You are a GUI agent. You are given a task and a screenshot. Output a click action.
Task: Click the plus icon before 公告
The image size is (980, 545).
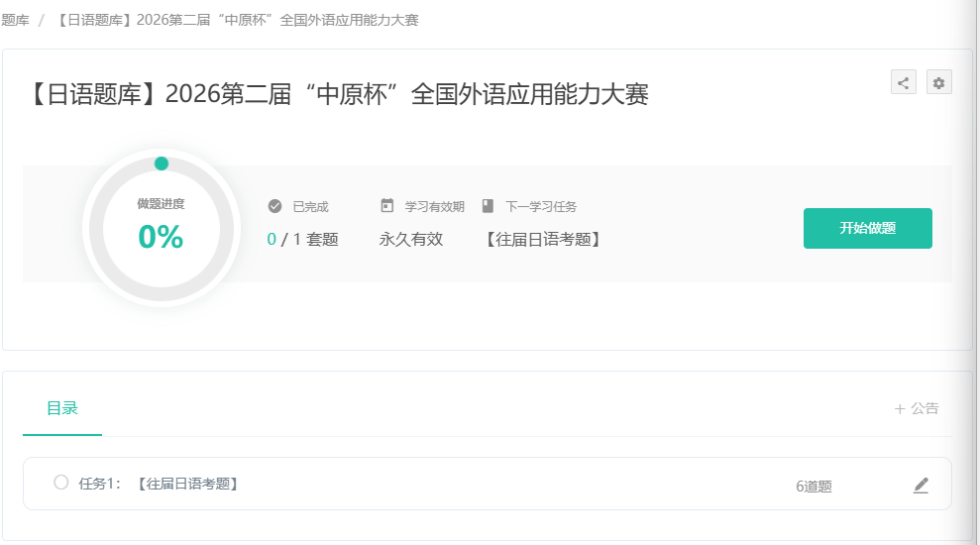click(x=900, y=408)
